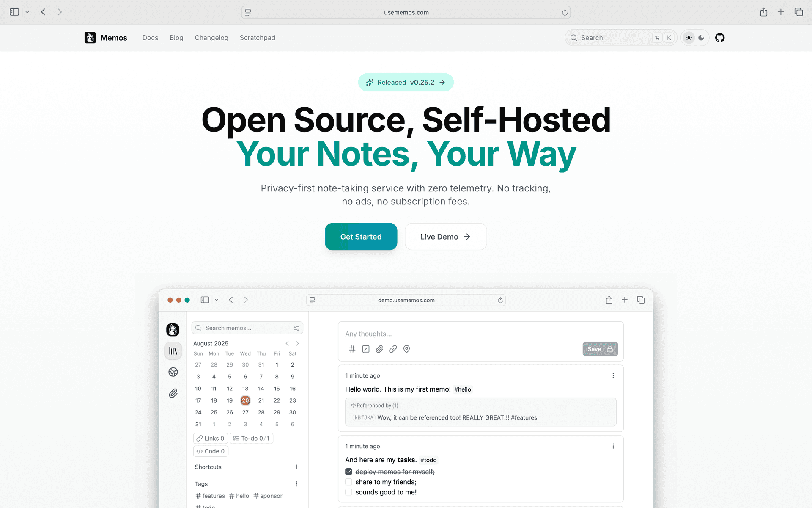The image size is (812, 508).
Task: Open the Changelog menu item
Action: 211,38
